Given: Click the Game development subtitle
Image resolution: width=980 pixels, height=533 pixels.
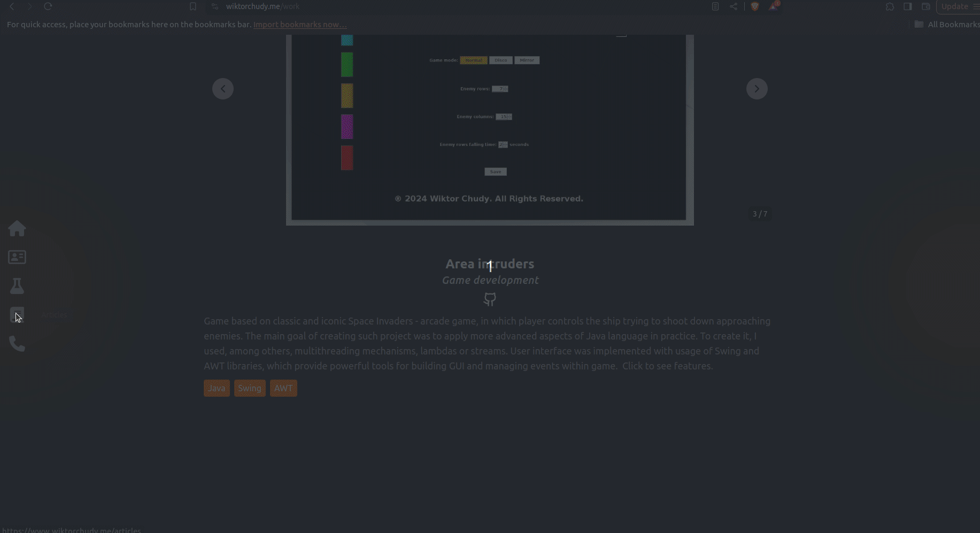Looking at the screenshot, I should [490, 280].
